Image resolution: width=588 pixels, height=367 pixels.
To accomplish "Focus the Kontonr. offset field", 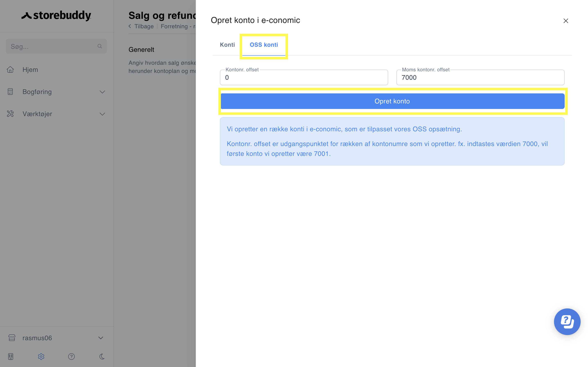I will [x=304, y=77].
